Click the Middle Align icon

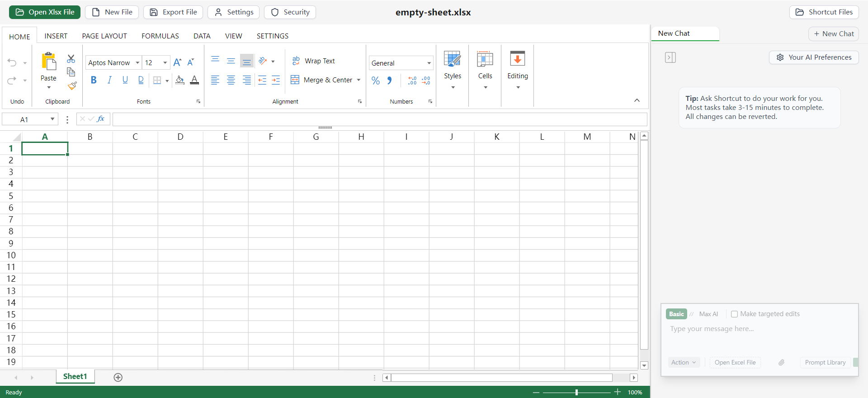point(231,60)
